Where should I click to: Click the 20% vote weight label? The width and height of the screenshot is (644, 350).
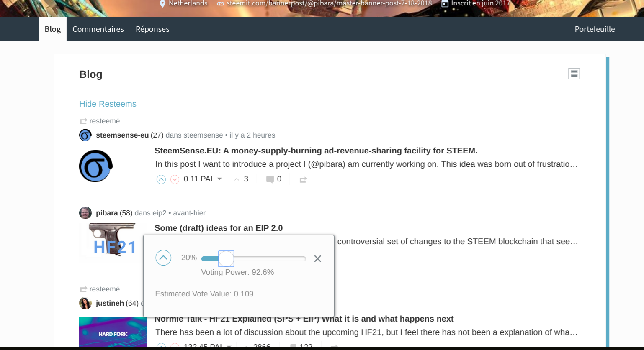pyautogui.click(x=189, y=258)
